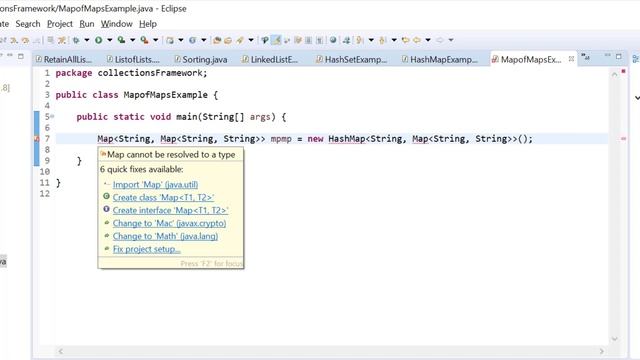Click 'package collectionsFramework;' on line 1

tap(131, 73)
